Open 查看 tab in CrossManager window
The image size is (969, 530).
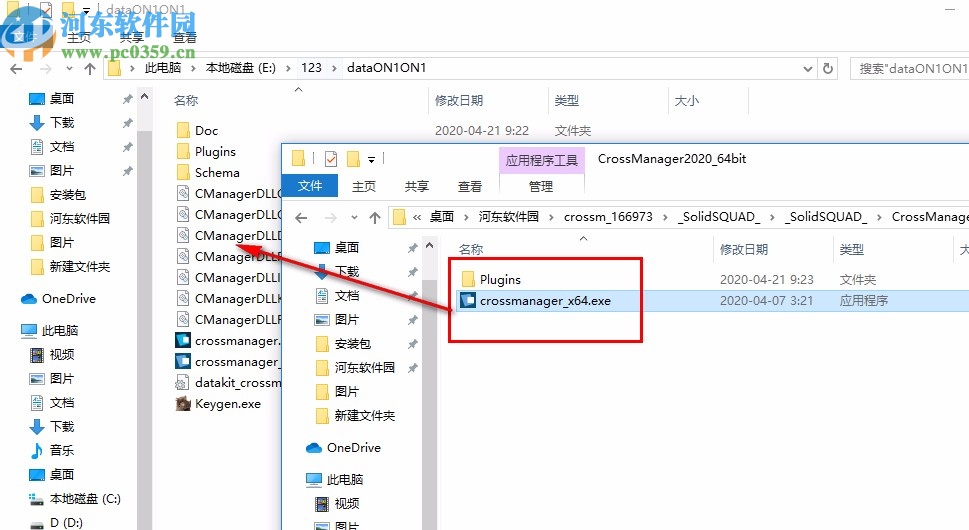470,186
